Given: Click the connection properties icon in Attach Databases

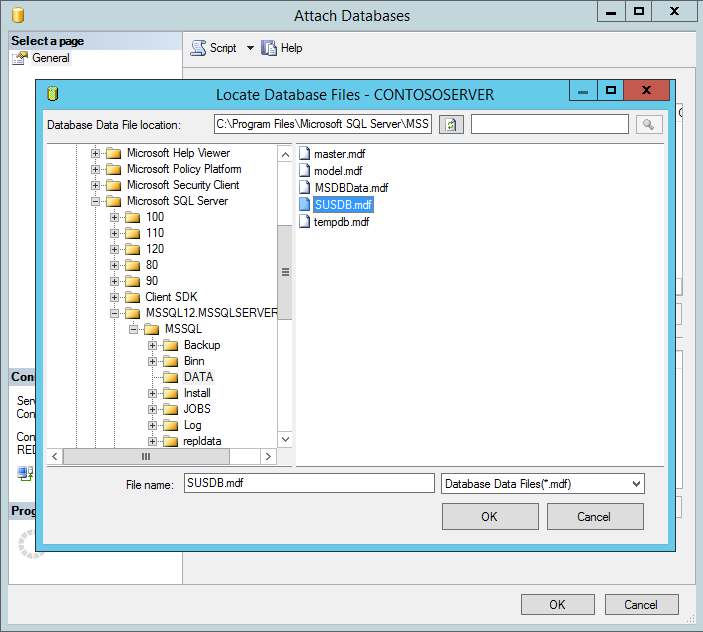Looking at the screenshot, I should point(25,473).
